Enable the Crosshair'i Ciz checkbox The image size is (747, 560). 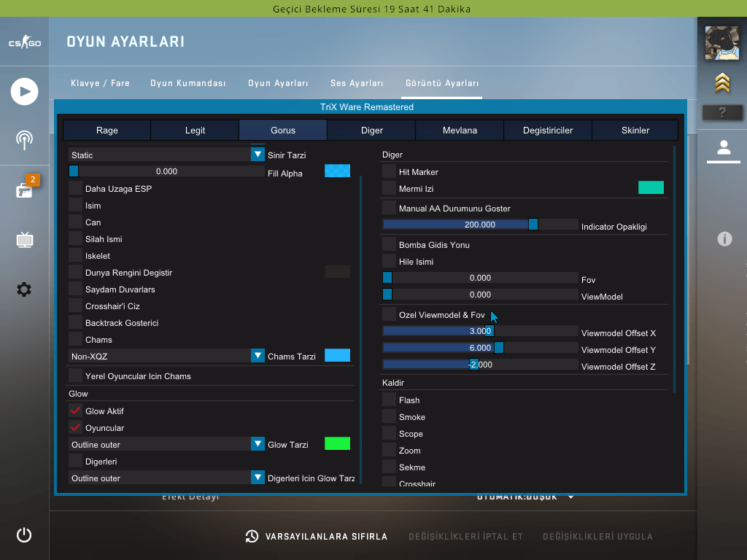(x=75, y=306)
